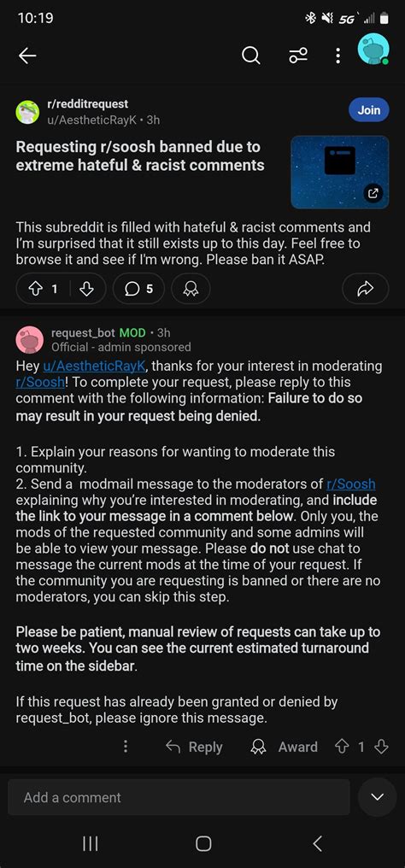Open the three-dot overflow menu in header

coord(337,56)
